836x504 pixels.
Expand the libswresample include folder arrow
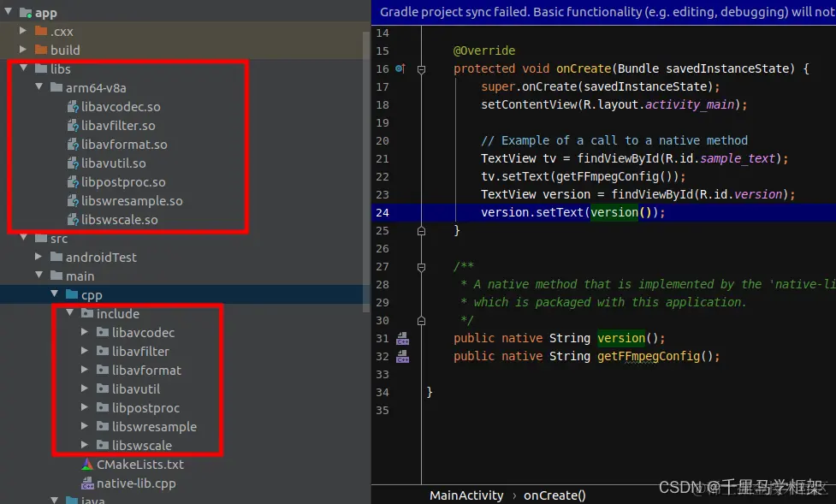coord(84,425)
